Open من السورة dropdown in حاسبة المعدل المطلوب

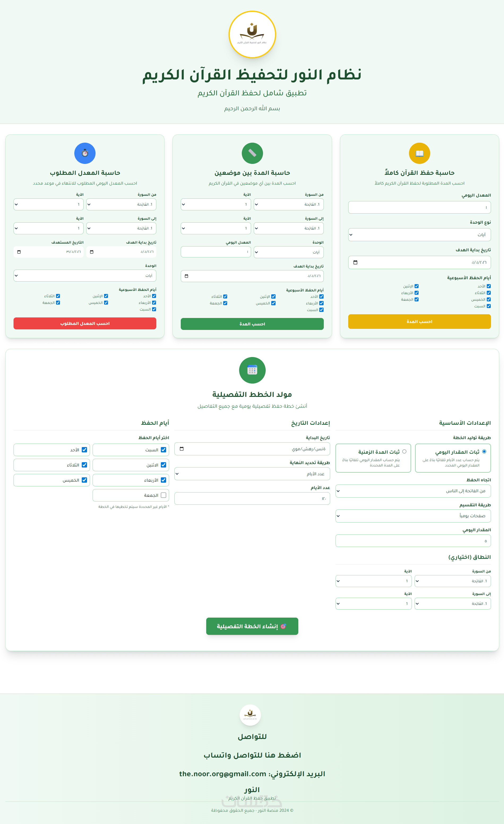point(121,204)
